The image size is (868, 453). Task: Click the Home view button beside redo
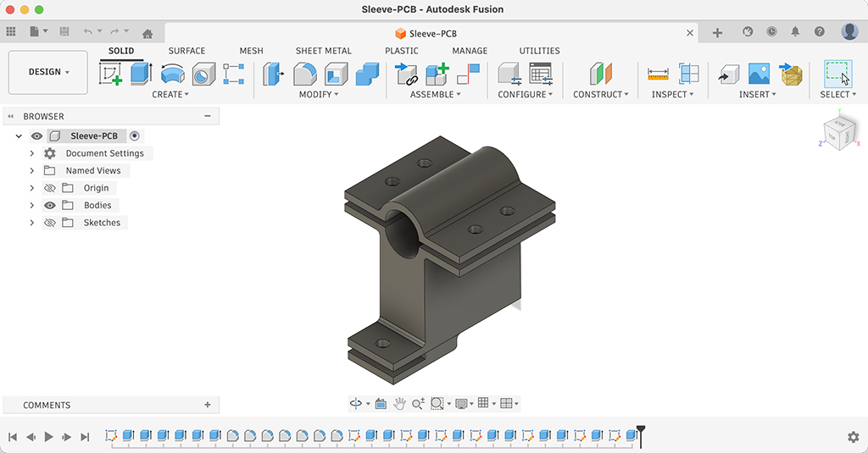tap(147, 34)
